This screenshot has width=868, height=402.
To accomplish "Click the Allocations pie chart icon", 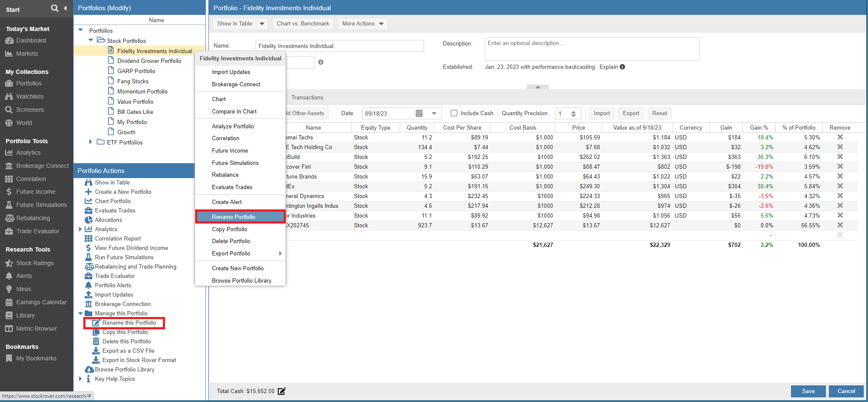I will coord(88,220).
